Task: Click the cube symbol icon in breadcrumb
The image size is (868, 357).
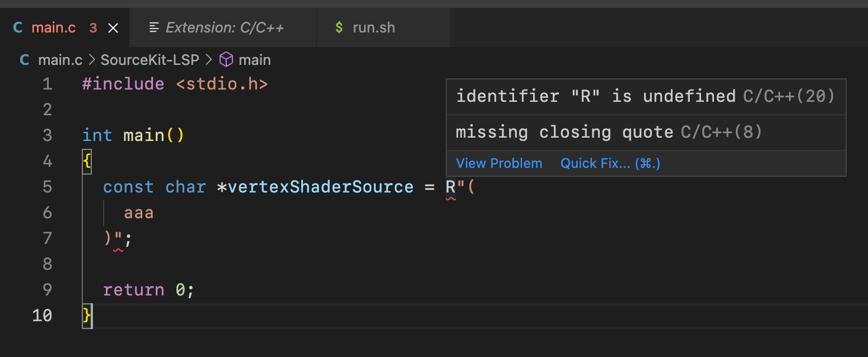Action: click(226, 60)
